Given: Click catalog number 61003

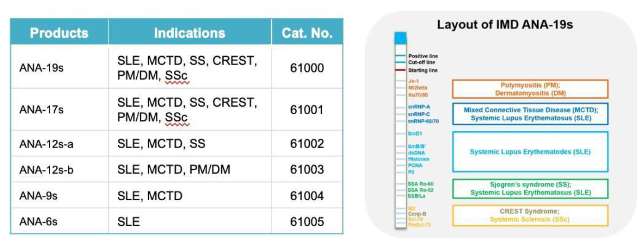Looking at the screenshot, I should pos(307,169).
